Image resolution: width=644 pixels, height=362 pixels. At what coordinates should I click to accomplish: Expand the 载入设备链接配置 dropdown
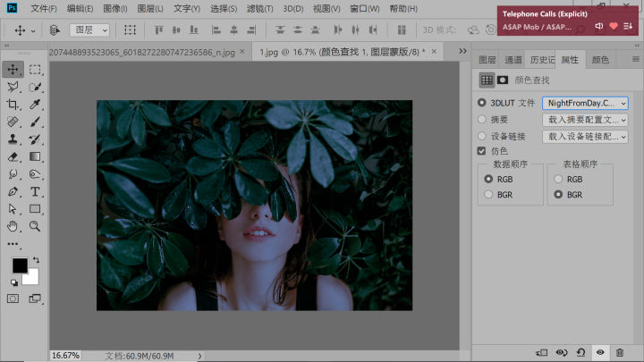585,137
